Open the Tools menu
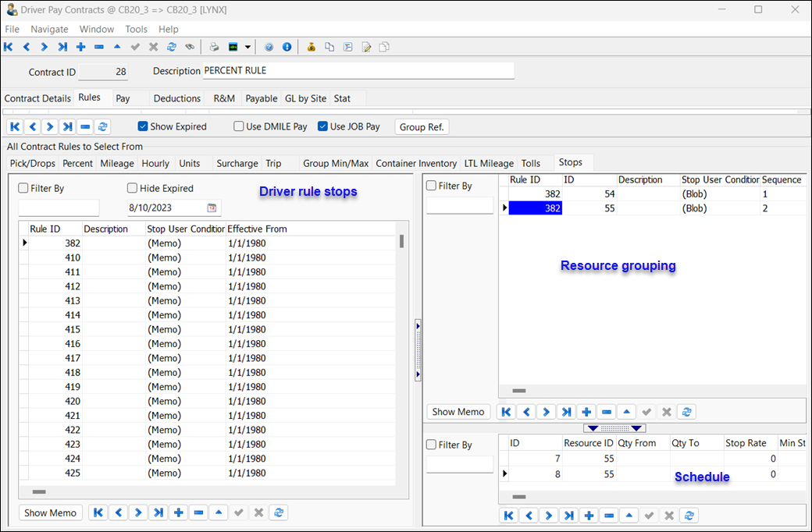The image size is (812, 532). coord(136,29)
